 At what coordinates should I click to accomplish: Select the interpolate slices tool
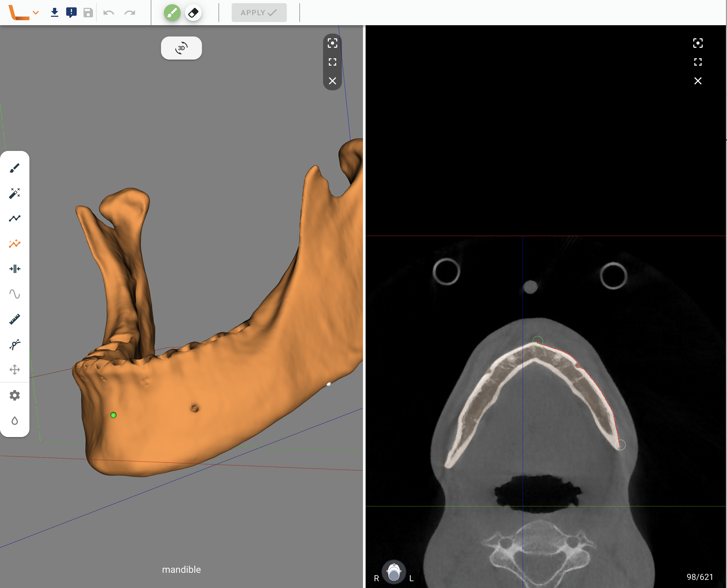[14, 269]
